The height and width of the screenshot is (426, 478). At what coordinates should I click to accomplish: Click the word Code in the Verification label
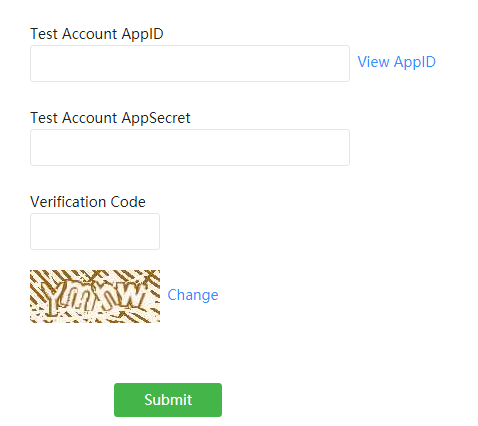[128, 202]
